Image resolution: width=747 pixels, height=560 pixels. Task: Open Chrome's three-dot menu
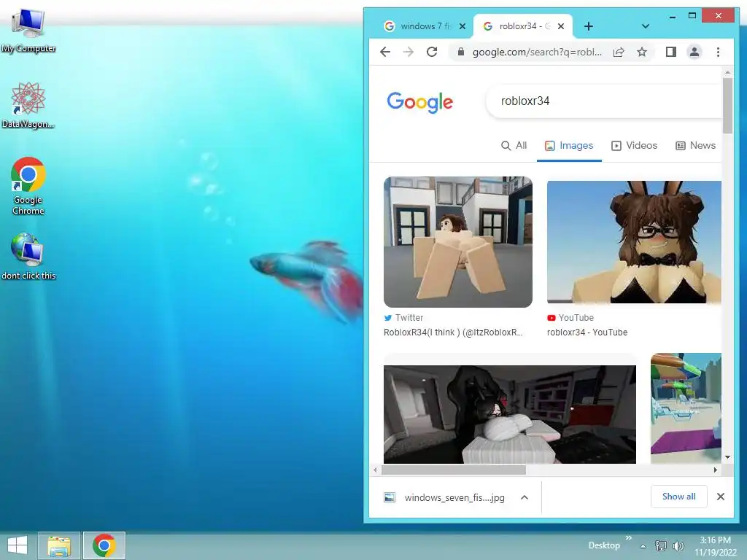point(718,52)
